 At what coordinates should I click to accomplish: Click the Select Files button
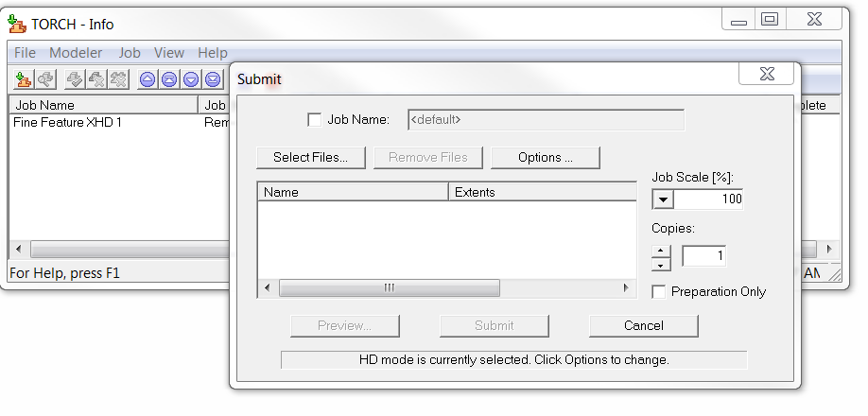point(311,158)
